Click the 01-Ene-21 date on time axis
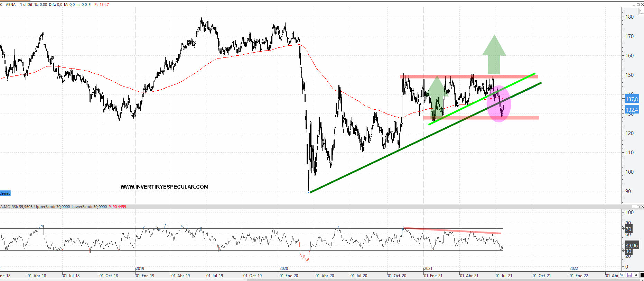Viewport: 644px width, 281px height. click(x=433, y=276)
